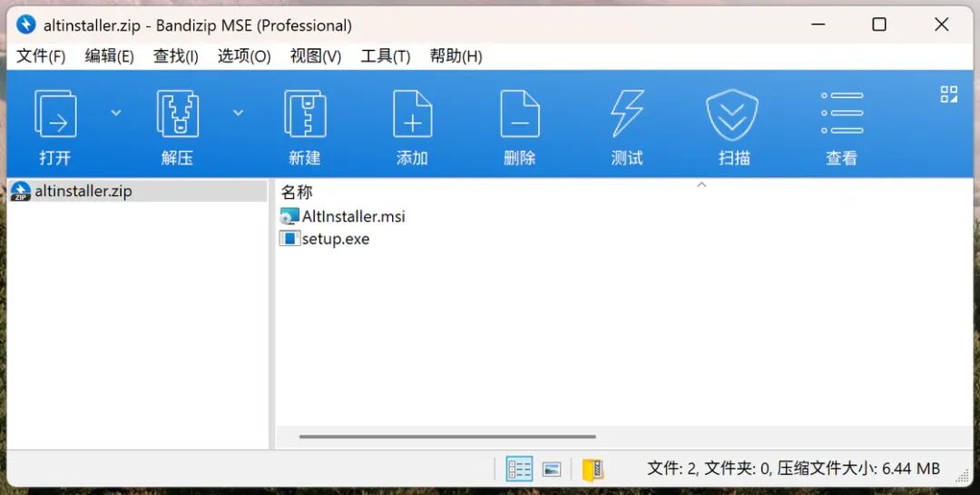Viewport: 980px width, 495px height.
Task: Expand the dropdown arrow beside 解压
Action: pos(238,113)
